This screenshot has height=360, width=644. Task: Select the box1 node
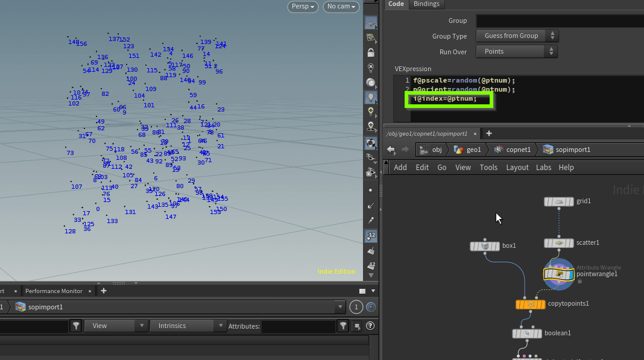[x=485, y=246]
